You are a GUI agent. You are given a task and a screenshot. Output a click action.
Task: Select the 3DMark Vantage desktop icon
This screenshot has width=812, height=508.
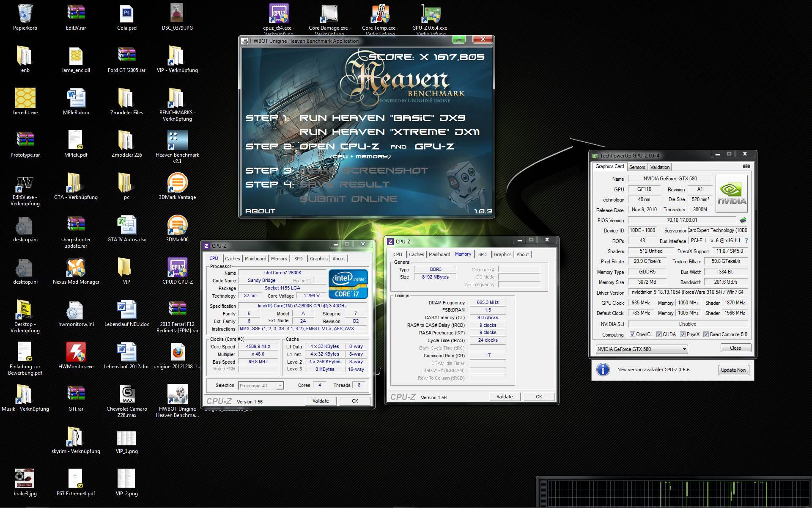coord(177,183)
